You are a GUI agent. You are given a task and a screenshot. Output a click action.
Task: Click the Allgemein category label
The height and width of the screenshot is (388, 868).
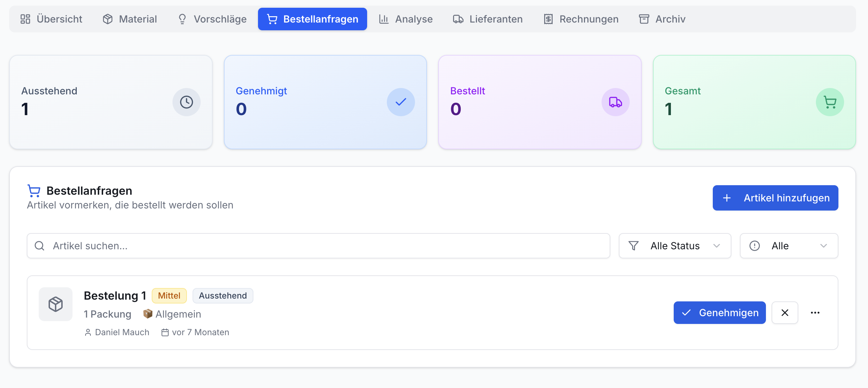coord(178,314)
